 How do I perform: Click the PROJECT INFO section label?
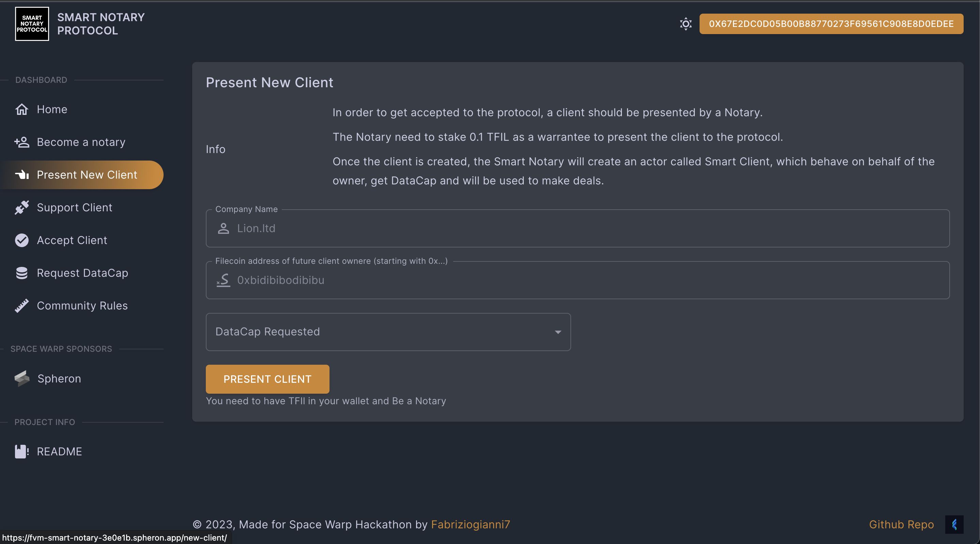click(45, 422)
